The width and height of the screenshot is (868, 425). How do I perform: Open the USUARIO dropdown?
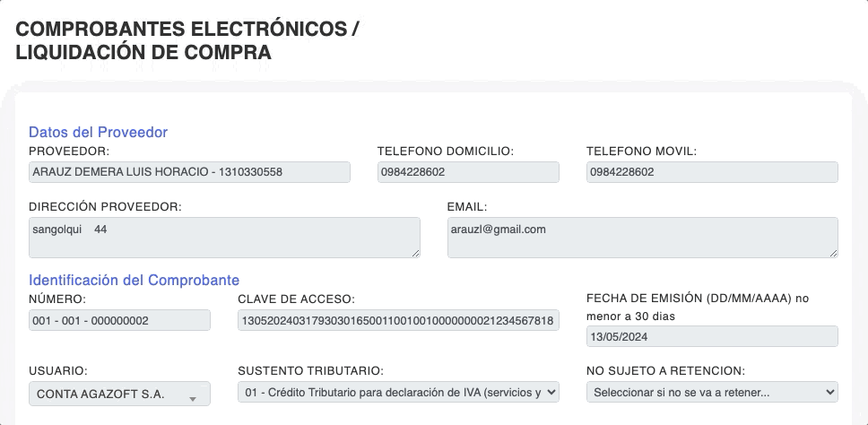coord(119,394)
